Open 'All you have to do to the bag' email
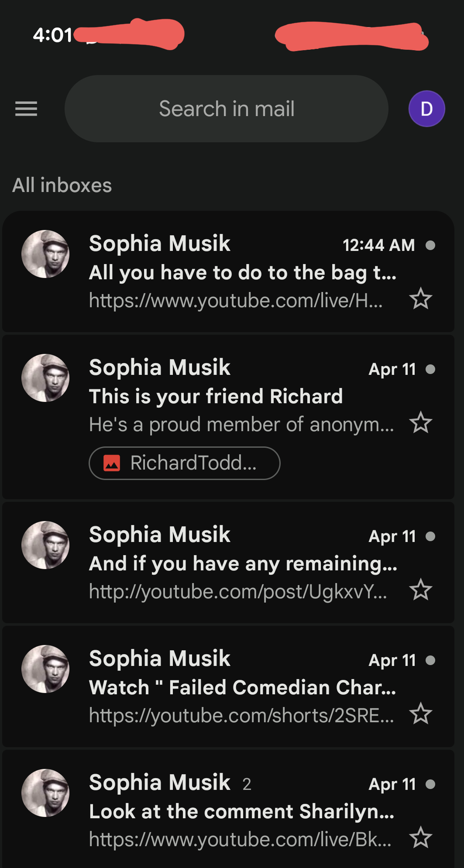The height and width of the screenshot is (868, 464). [x=242, y=273]
